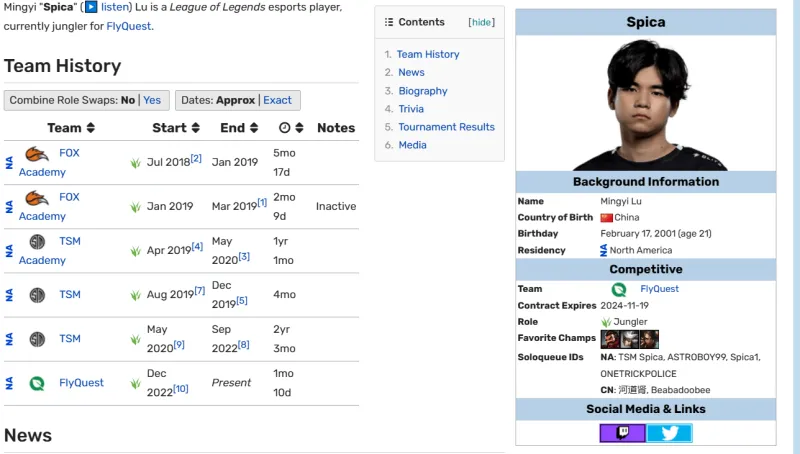The height and width of the screenshot is (454, 800).
Task: Open reference [2] next to Jul 2018
Action: 196,158
